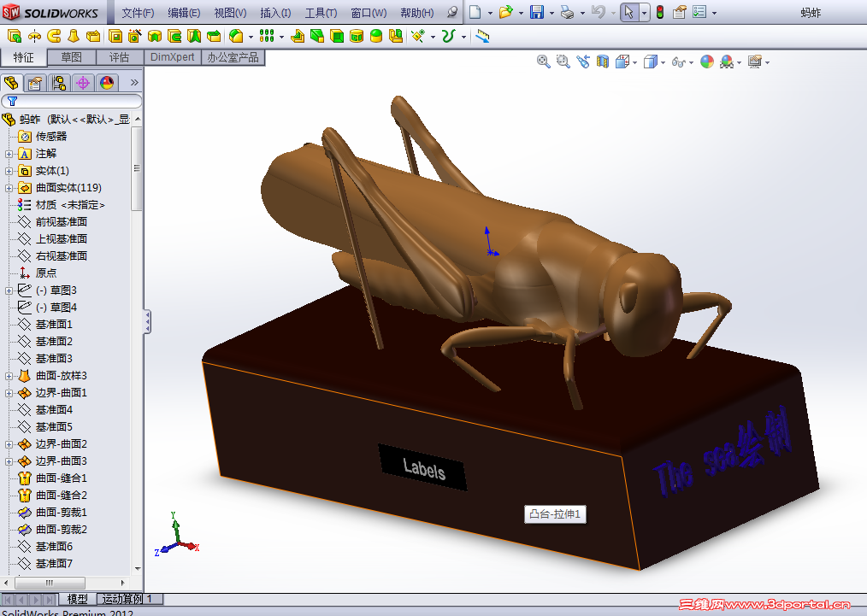Open the Fillet tool dropdown arrow
Image resolution: width=867 pixels, height=616 pixels.
point(251,37)
